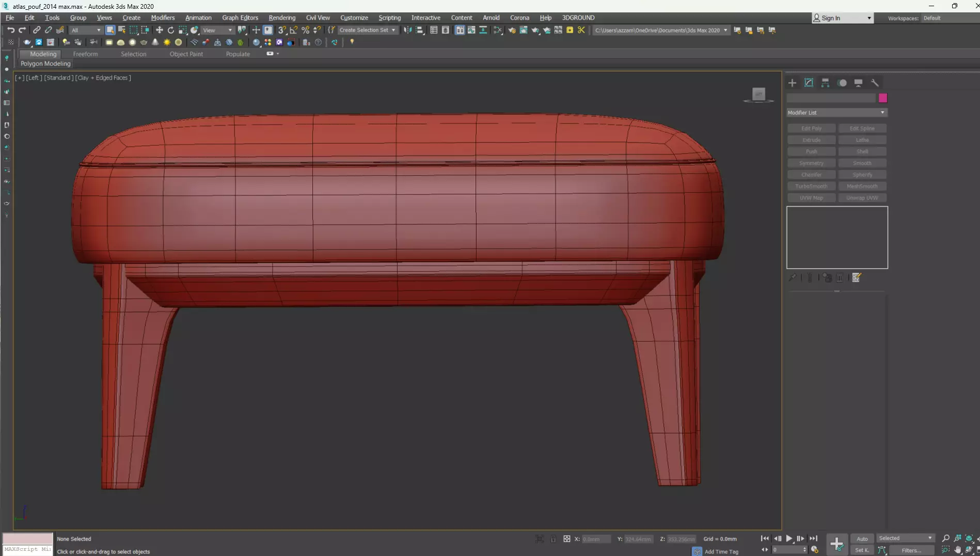
Task: Open Rendered Frame Window icon
Action: click(x=524, y=30)
